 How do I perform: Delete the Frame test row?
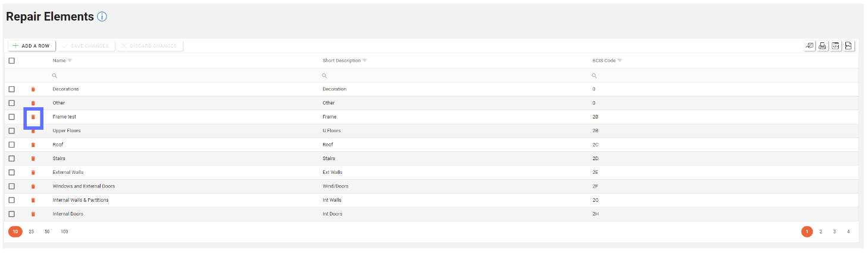[33, 117]
